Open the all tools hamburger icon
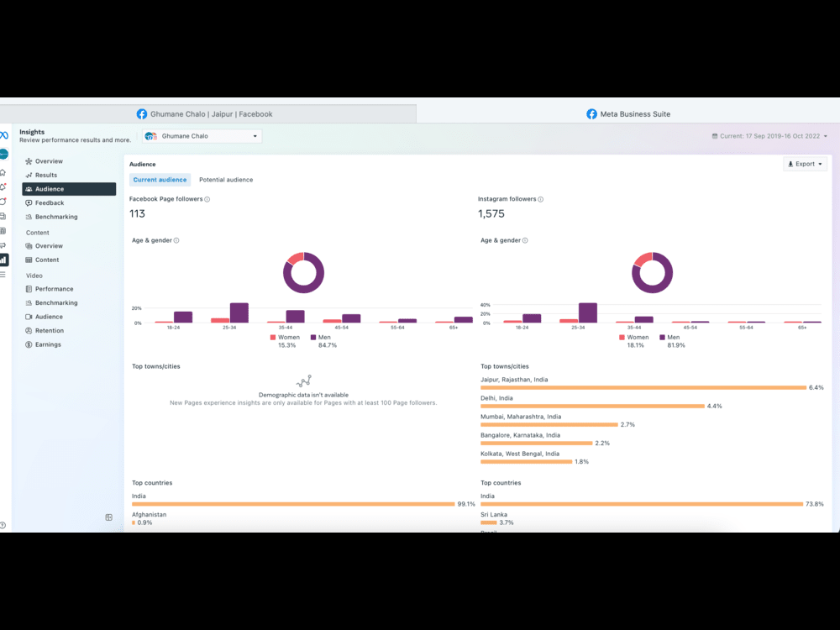The image size is (840, 630). pyautogui.click(x=3, y=275)
